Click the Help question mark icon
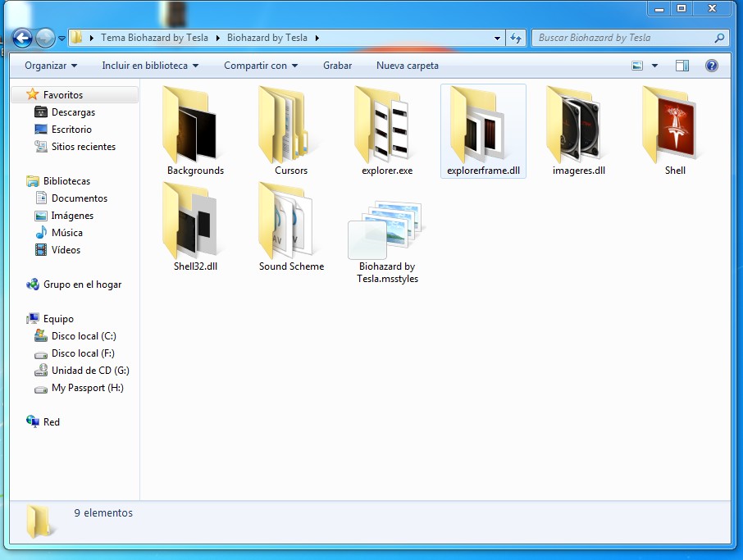This screenshot has height=560, width=743. tap(711, 66)
